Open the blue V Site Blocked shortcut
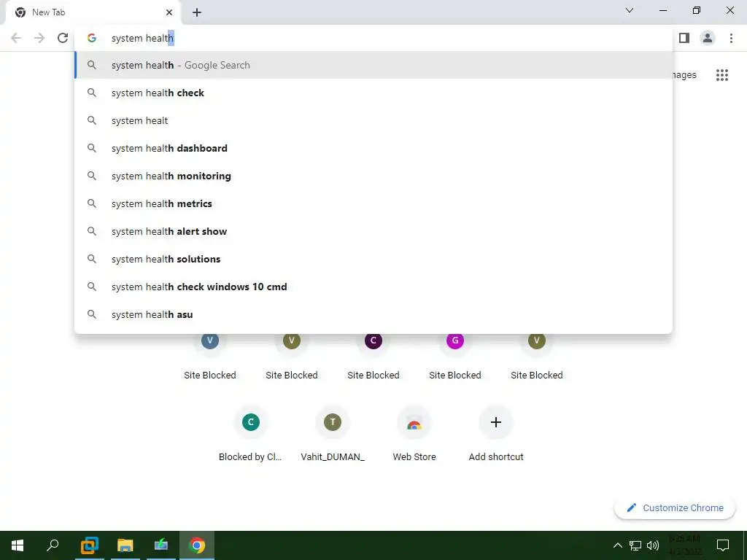Screen dimensions: 747x560 pos(210,354)
